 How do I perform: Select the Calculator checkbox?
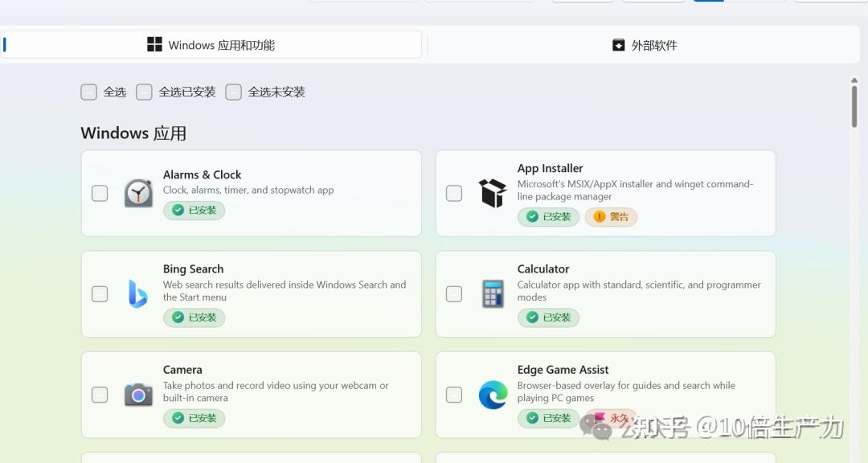coord(454,293)
